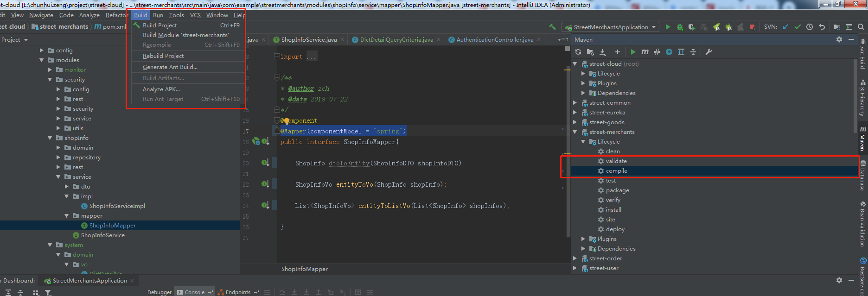Click ShopInfoMapper breadcrumb at editor bottom

pyautogui.click(x=305, y=269)
